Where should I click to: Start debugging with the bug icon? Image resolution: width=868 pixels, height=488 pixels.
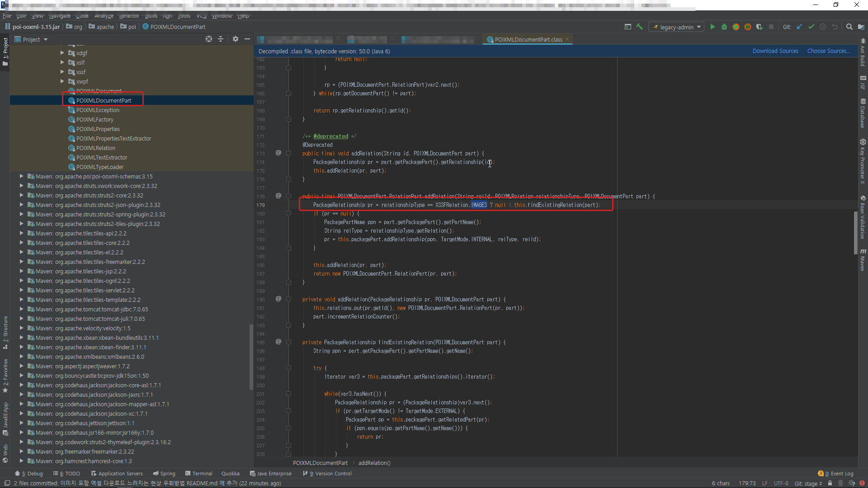pos(724,27)
